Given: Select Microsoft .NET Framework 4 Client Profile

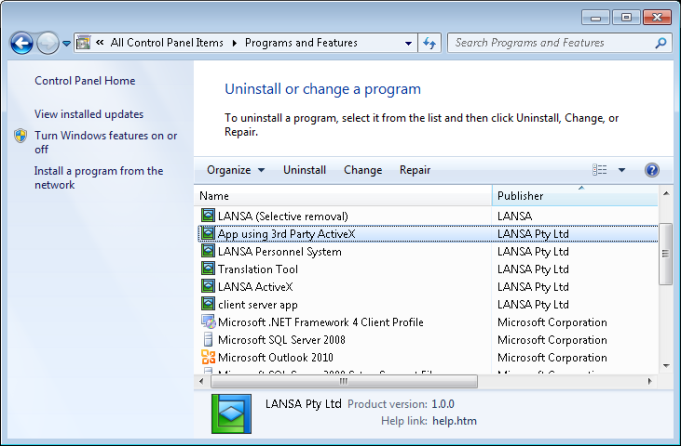Looking at the screenshot, I should [x=320, y=322].
